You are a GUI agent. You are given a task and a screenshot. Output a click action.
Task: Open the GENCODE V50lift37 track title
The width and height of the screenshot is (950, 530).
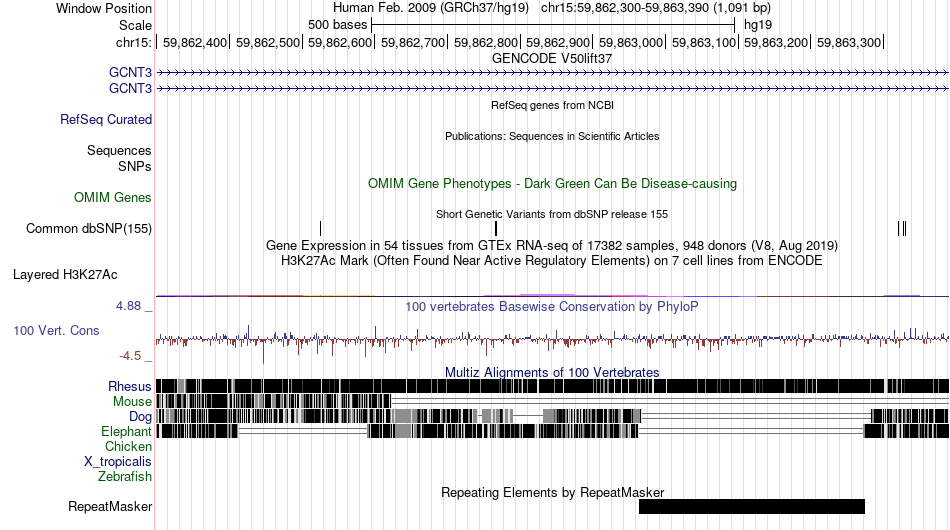pyautogui.click(x=552, y=59)
